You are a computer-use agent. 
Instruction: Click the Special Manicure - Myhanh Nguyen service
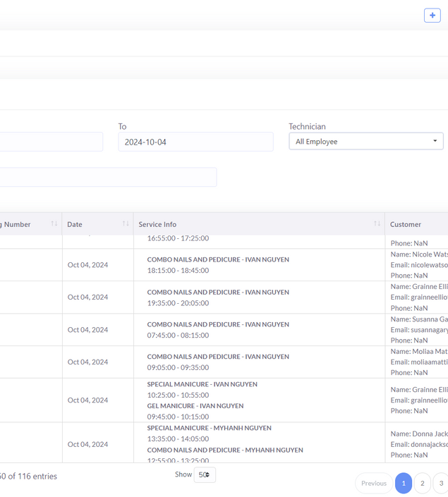(209, 428)
